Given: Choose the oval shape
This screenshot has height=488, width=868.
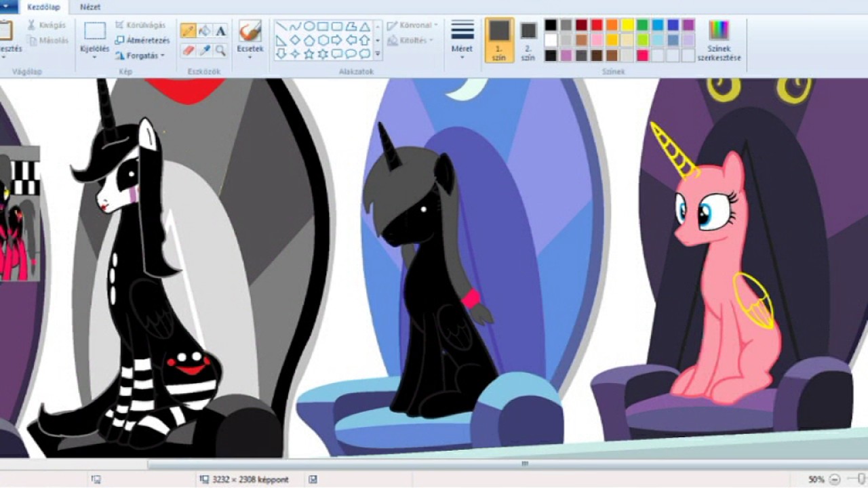Looking at the screenshot, I should click(x=309, y=26).
